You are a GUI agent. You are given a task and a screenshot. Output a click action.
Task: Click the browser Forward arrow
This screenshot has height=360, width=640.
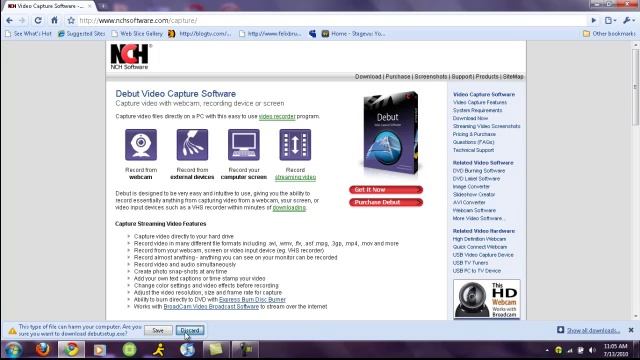coord(22,20)
